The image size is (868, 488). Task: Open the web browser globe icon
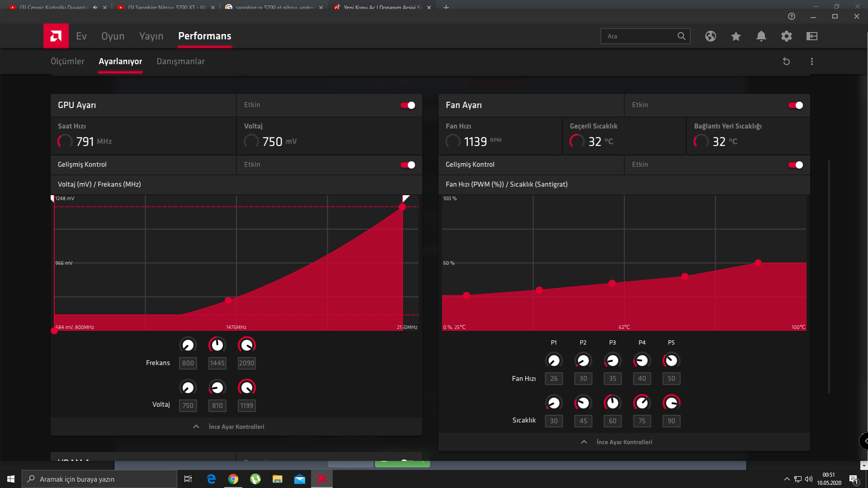(711, 36)
